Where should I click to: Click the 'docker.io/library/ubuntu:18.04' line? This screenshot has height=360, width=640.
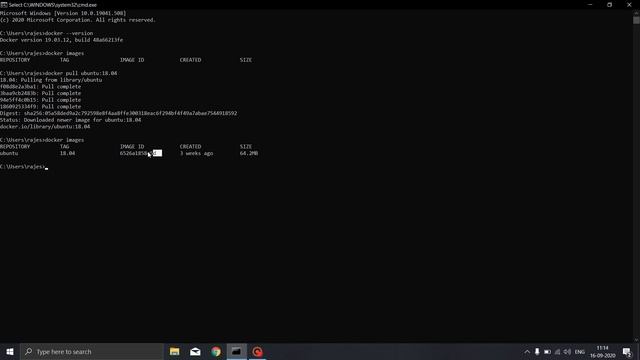(45, 127)
